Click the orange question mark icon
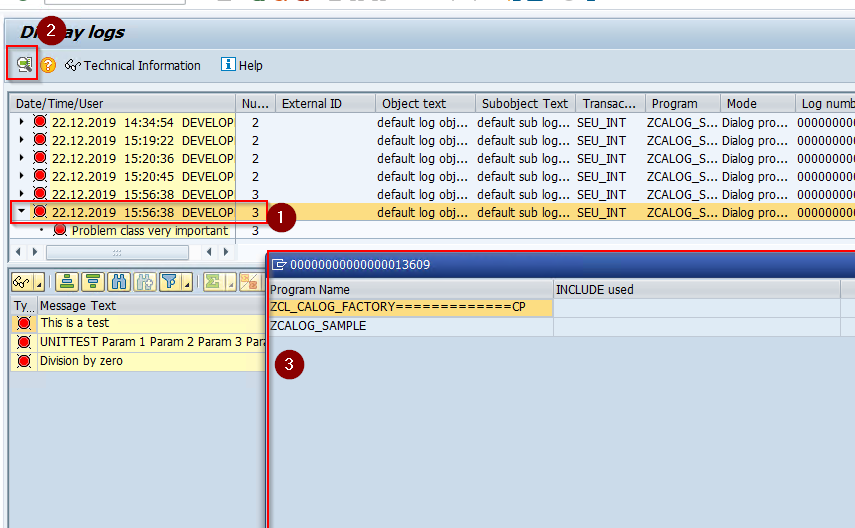Image resolution: width=855 pixels, height=528 pixels. 48,65
